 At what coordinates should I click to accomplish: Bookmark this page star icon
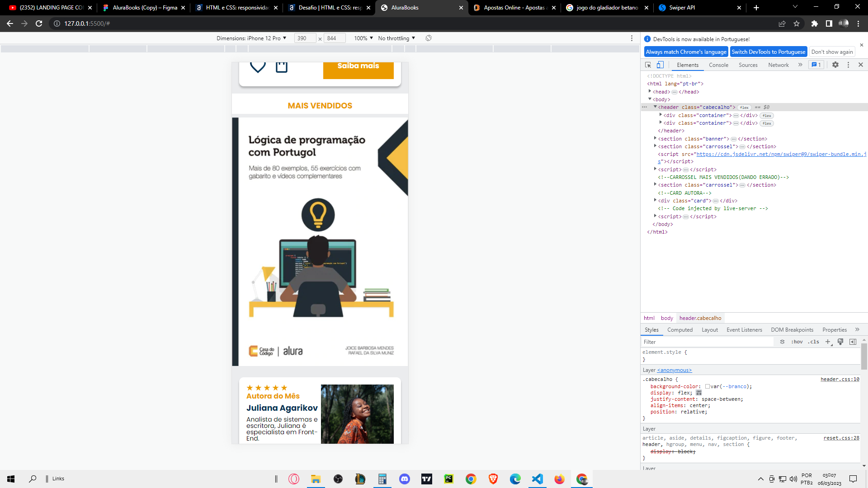pos(797,23)
